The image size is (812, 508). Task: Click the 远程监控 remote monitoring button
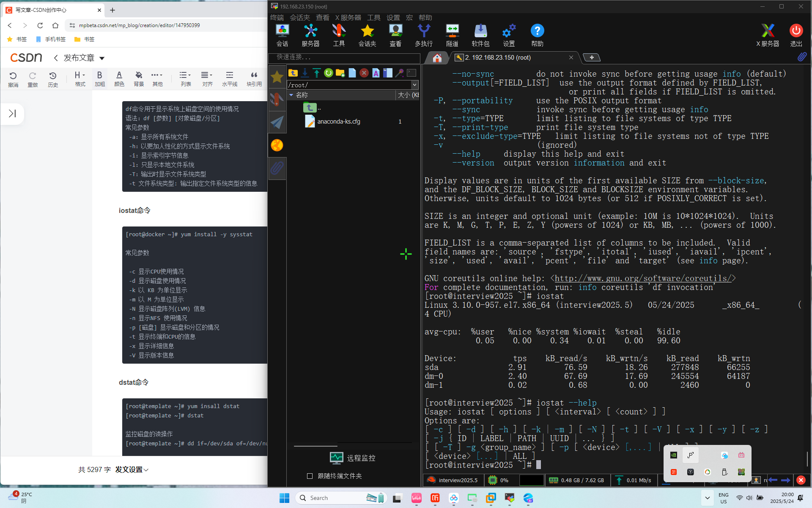pos(353,458)
